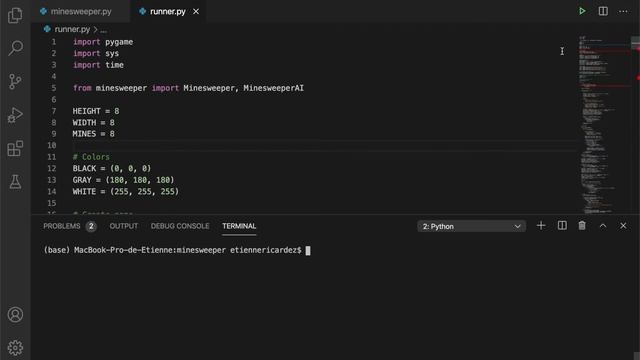Click the code minimap overview

coord(603,124)
